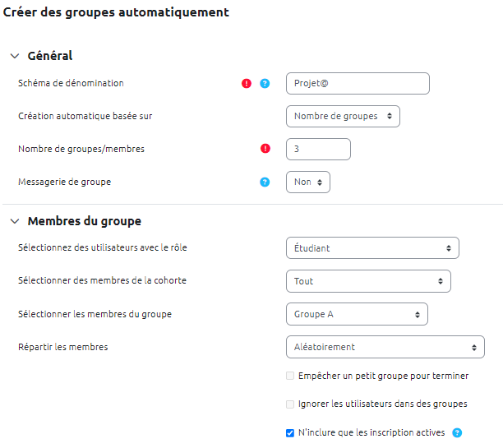The width and height of the screenshot is (503, 448).
Task: Collapse the Général section chevron
Action: [15, 56]
